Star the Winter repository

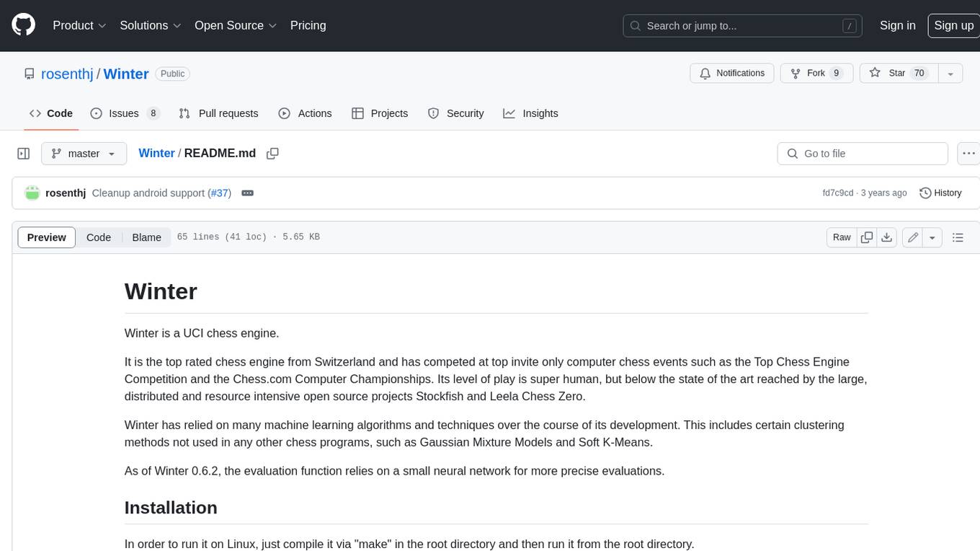coord(898,74)
